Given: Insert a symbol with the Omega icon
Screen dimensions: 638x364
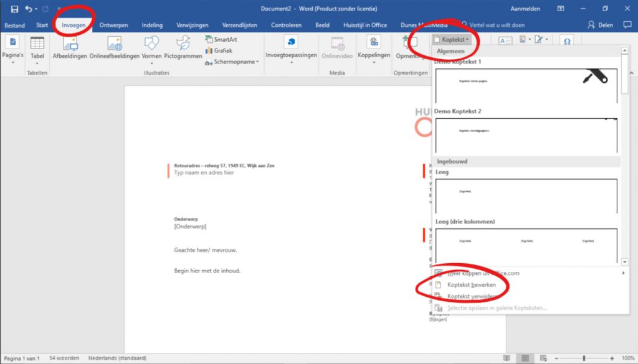Looking at the screenshot, I should [567, 41].
